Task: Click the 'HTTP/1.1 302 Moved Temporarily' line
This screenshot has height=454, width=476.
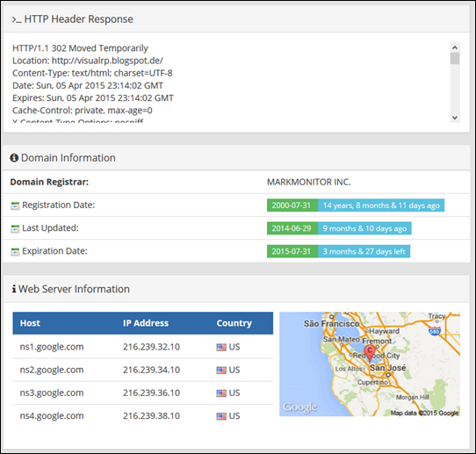Action: click(x=80, y=48)
